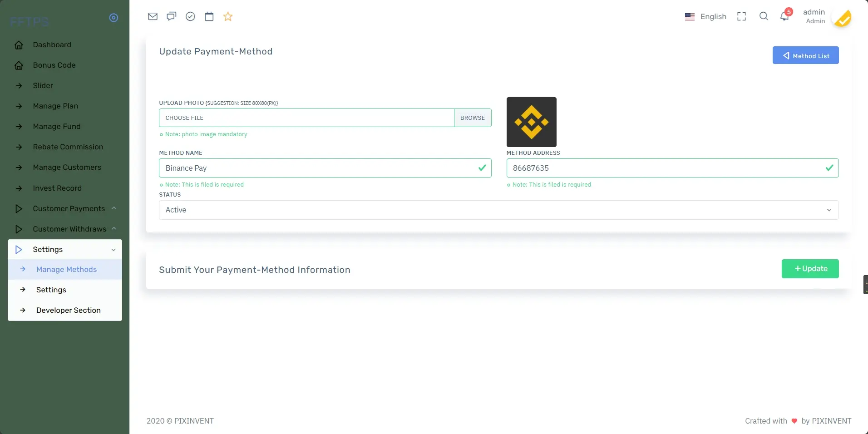Viewport: 868px width, 434px height.
Task: Click the Browse file upload button
Action: click(x=472, y=118)
